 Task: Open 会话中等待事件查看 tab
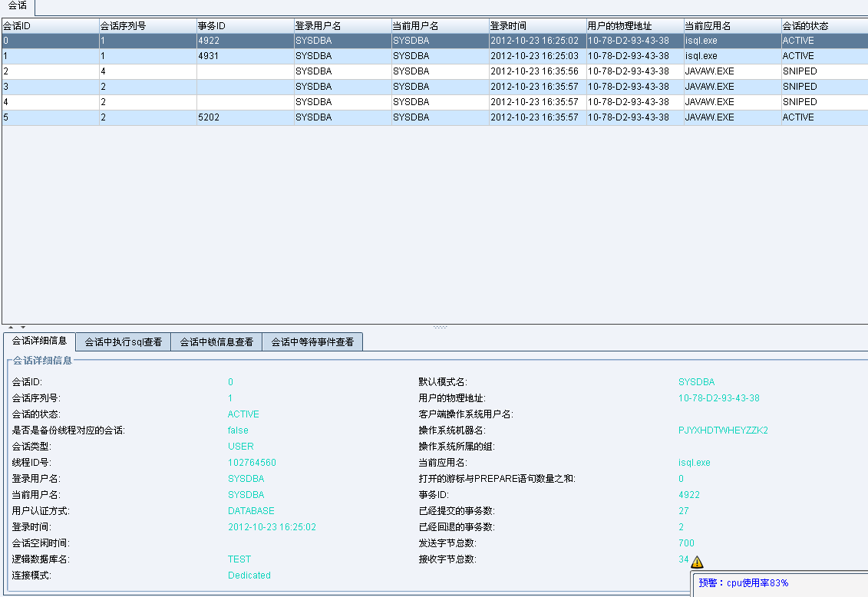point(312,342)
